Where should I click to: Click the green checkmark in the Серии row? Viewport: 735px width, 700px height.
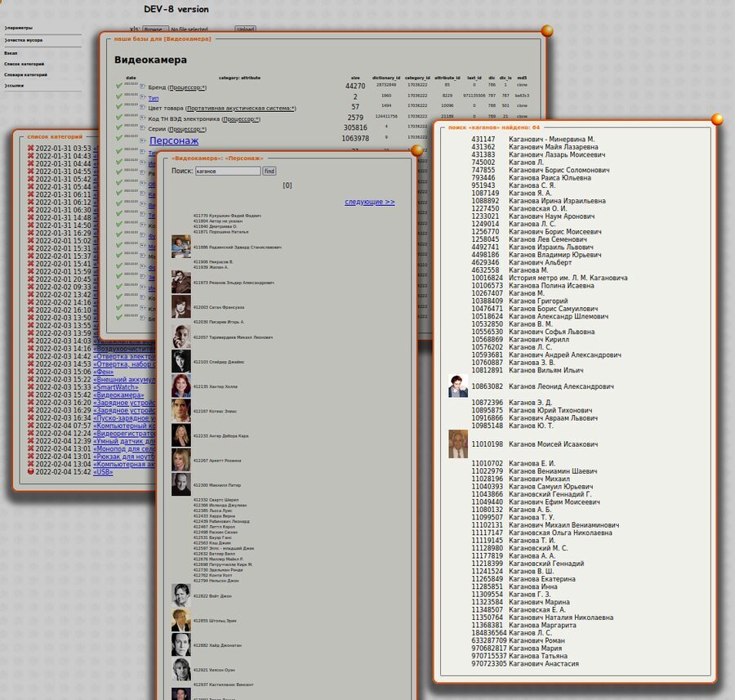coord(119,127)
